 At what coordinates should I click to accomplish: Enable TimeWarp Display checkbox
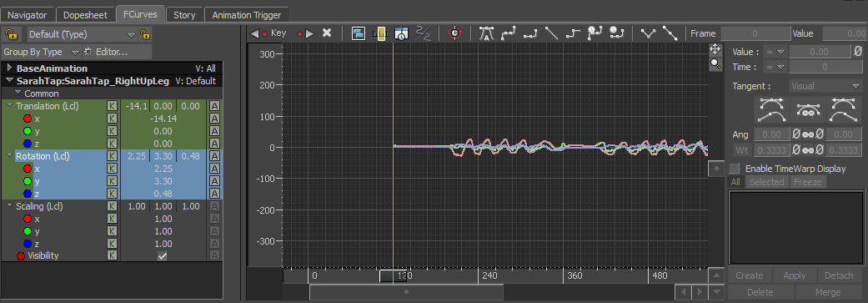(x=734, y=169)
